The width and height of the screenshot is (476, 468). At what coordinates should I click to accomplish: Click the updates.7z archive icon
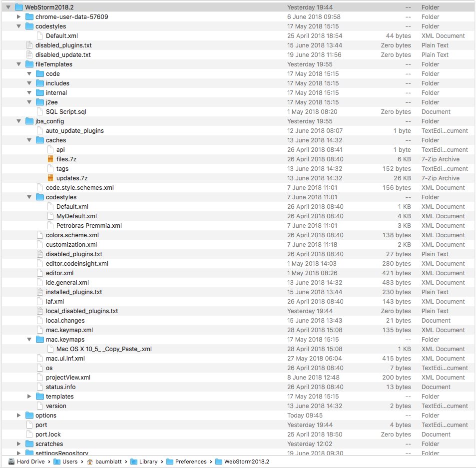50,178
